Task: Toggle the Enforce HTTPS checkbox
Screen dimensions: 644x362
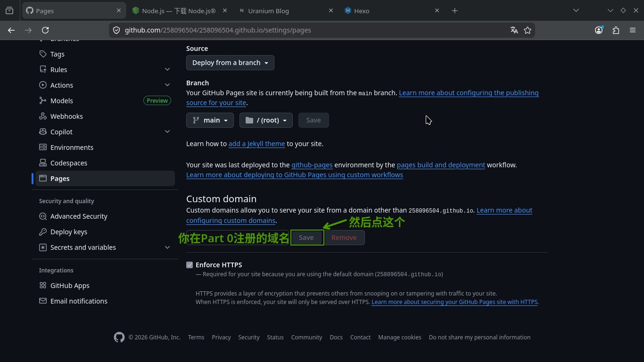Action: pyautogui.click(x=190, y=265)
